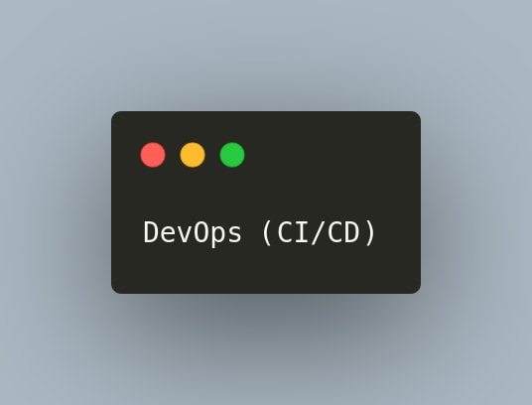532x405 pixels.
Task: Click the gray background above the dark card
Action: pos(266,55)
